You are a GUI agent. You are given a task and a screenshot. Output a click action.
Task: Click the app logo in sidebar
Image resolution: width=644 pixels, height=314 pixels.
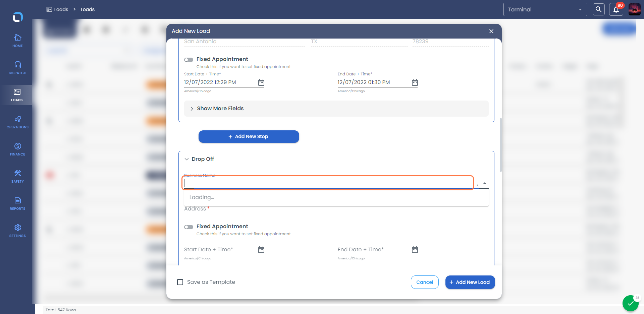click(17, 17)
